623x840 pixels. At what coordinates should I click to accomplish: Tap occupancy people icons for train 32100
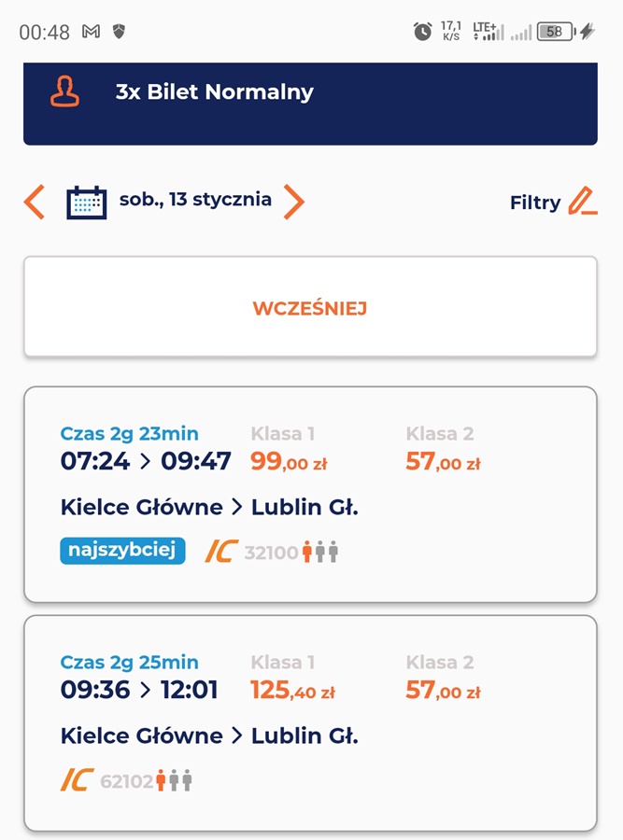tap(320, 552)
